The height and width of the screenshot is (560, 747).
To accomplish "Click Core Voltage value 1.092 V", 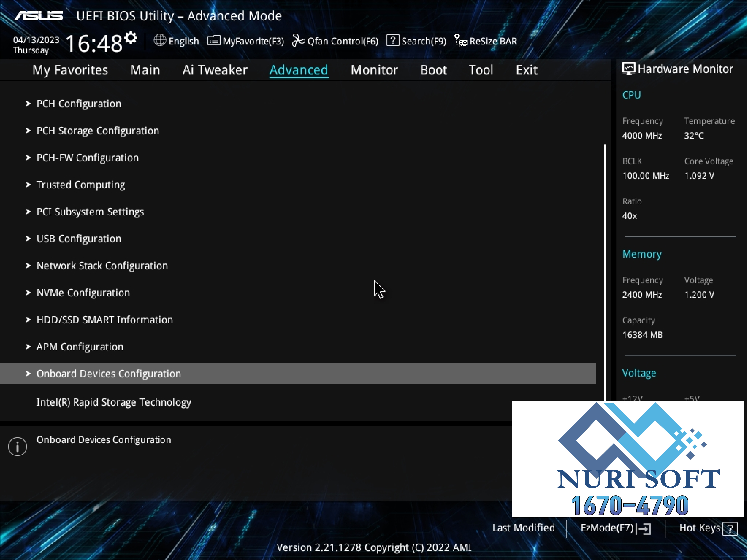I will tap(699, 176).
